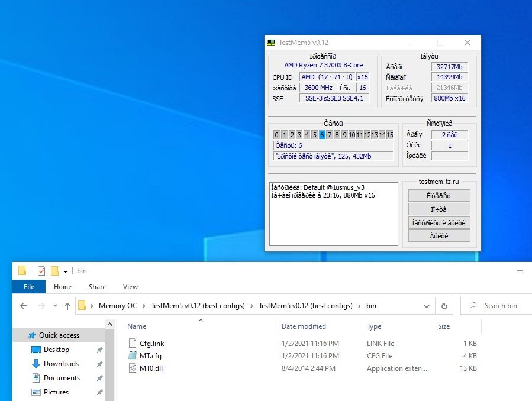Expand chevron after Memory OC breadcrumb
This screenshot has width=532, height=401.
tap(144, 306)
